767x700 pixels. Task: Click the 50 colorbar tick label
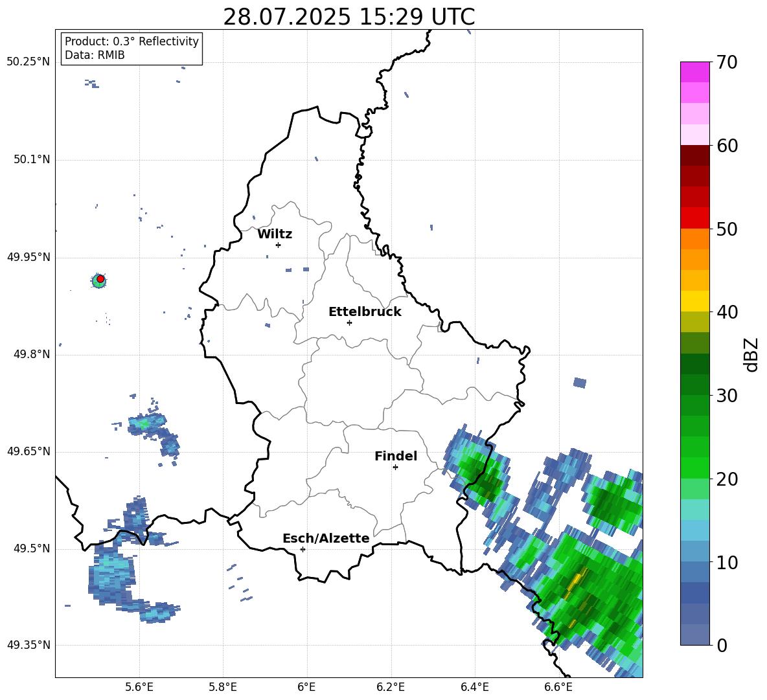[727, 229]
